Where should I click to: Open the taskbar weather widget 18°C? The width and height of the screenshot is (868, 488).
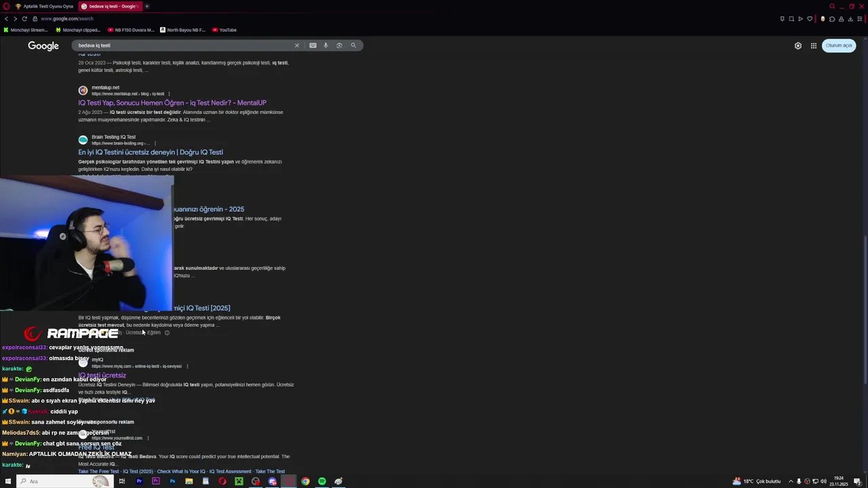tap(756, 481)
